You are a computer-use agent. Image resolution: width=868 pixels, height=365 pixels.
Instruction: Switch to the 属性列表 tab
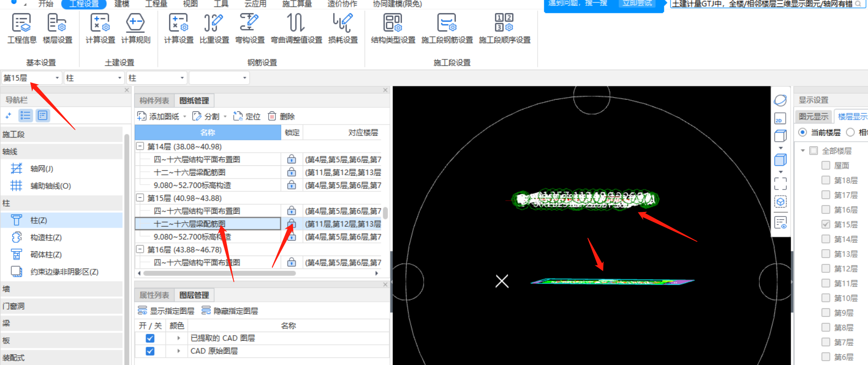click(x=154, y=295)
